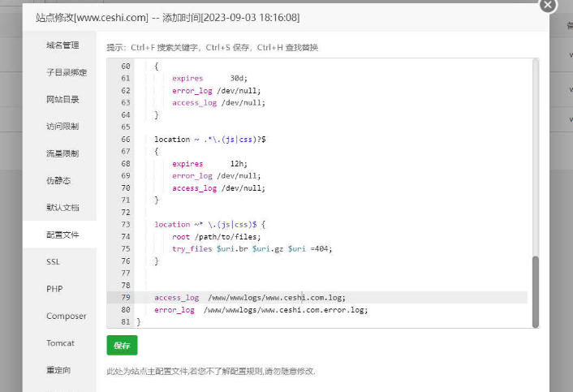Close the site modification dialog
Viewport: 573px width, 392px height.
coord(548,5)
